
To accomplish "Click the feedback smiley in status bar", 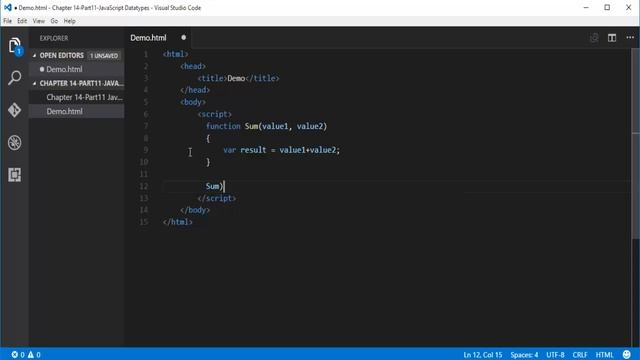I will pos(627,354).
